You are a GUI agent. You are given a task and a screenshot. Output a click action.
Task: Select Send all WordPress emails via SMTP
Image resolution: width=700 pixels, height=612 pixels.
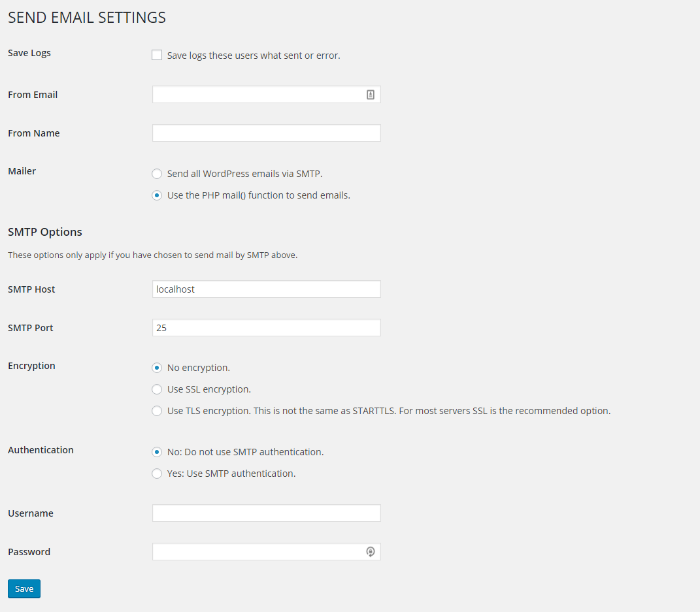(x=157, y=174)
